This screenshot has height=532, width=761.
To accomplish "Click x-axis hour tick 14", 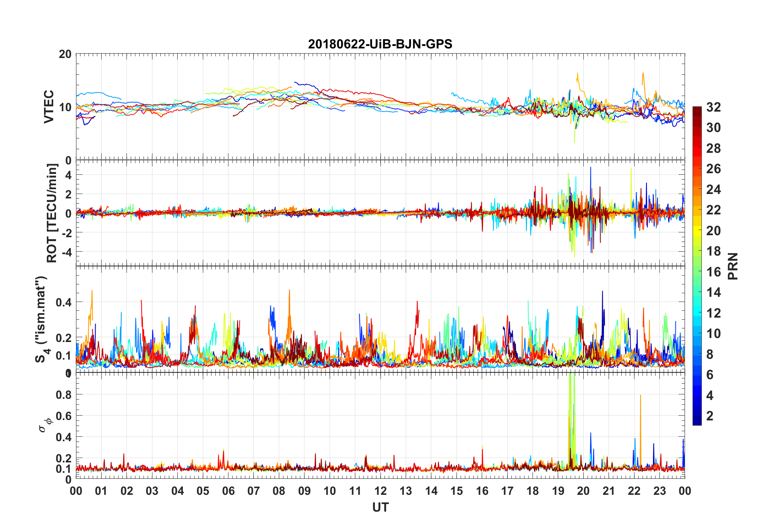I will pyautogui.click(x=431, y=491).
